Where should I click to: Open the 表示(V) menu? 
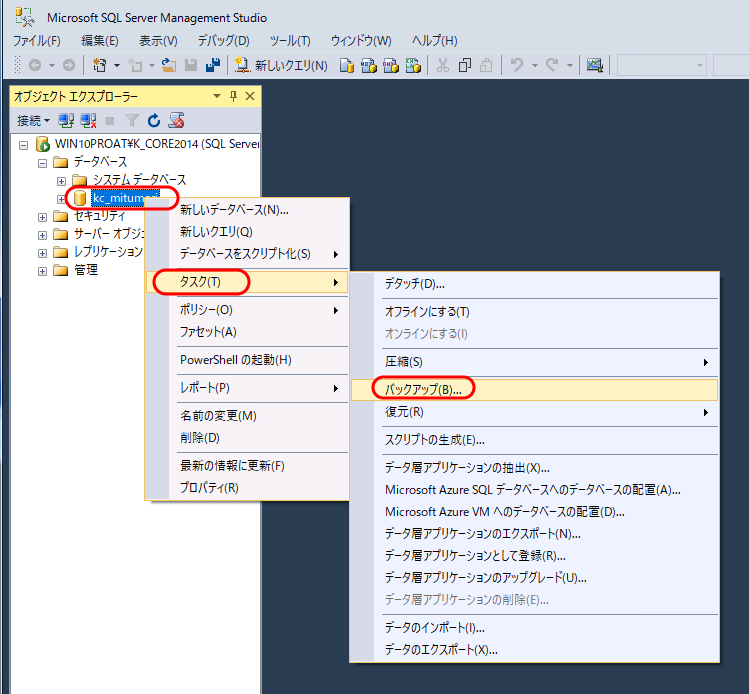[158, 41]
